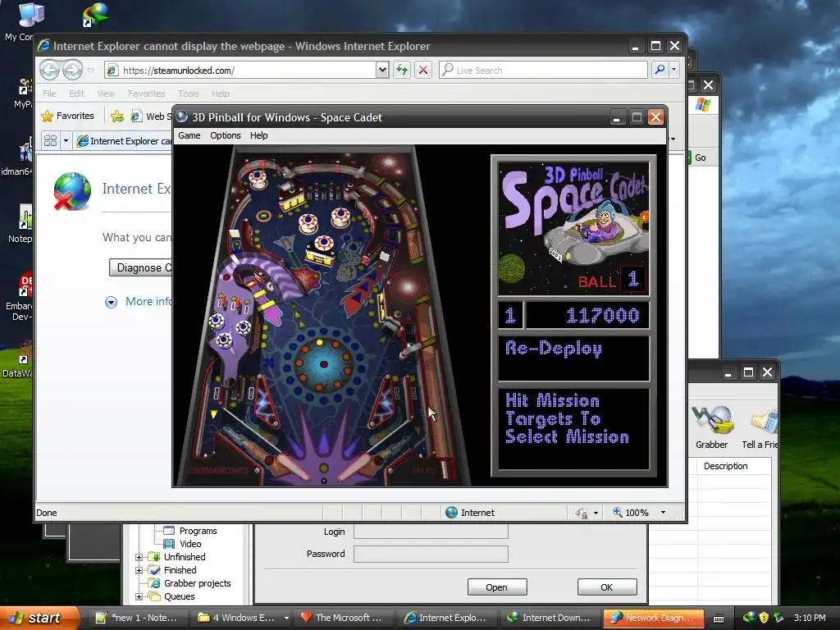Click the Space Cadet logo artwork
The image size is (840, 630).
click(x=573, y=229)
